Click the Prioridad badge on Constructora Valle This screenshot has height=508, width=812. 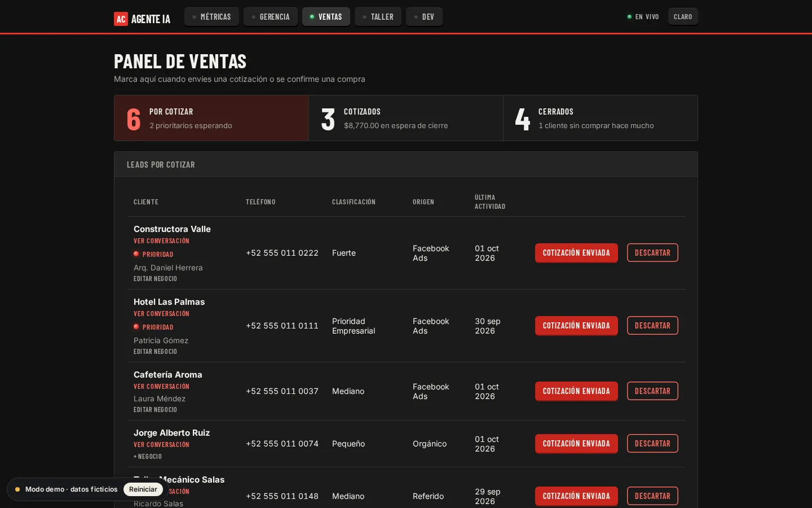[x=153, y=255]
